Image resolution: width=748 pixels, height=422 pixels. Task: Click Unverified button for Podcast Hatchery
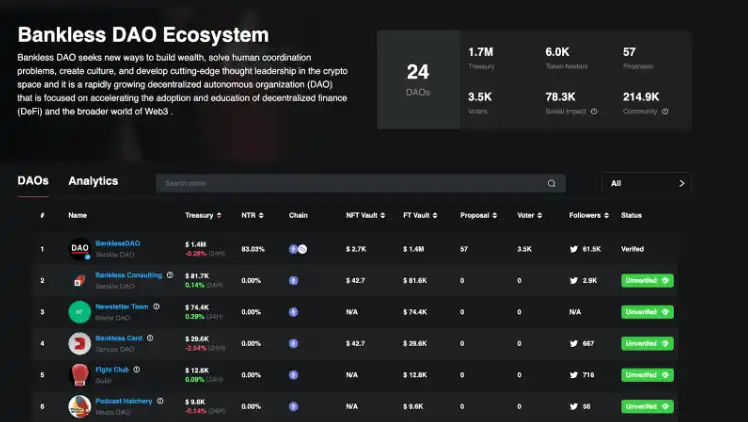click(x=647, y=406)
